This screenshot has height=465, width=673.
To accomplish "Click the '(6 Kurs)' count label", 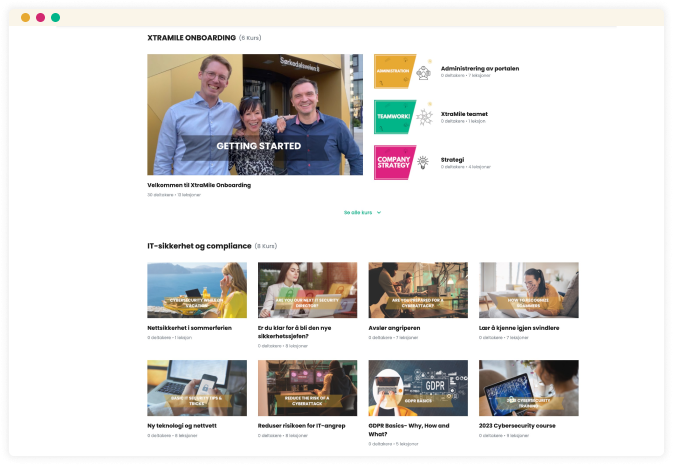I will [250, 38].
